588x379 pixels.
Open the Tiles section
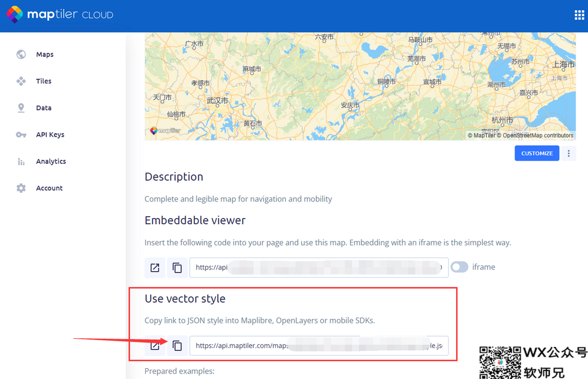[x=44, y=81]
